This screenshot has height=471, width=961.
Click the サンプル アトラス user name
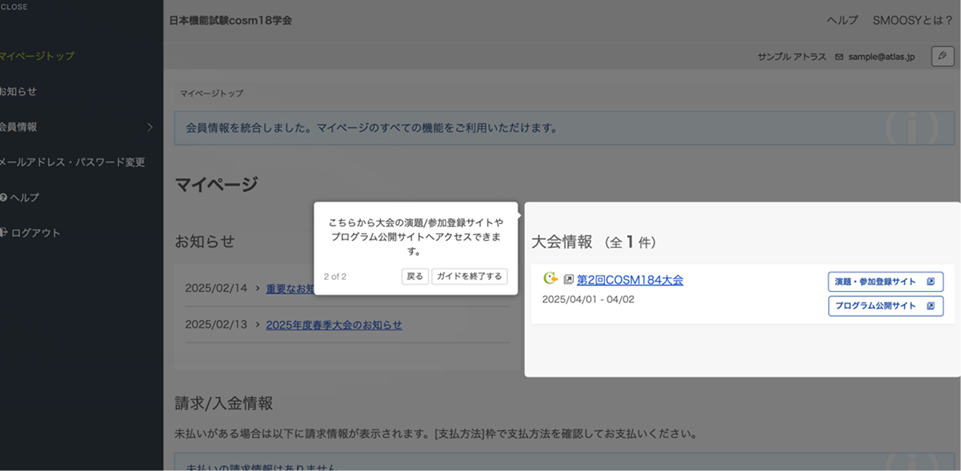(792, 56)
